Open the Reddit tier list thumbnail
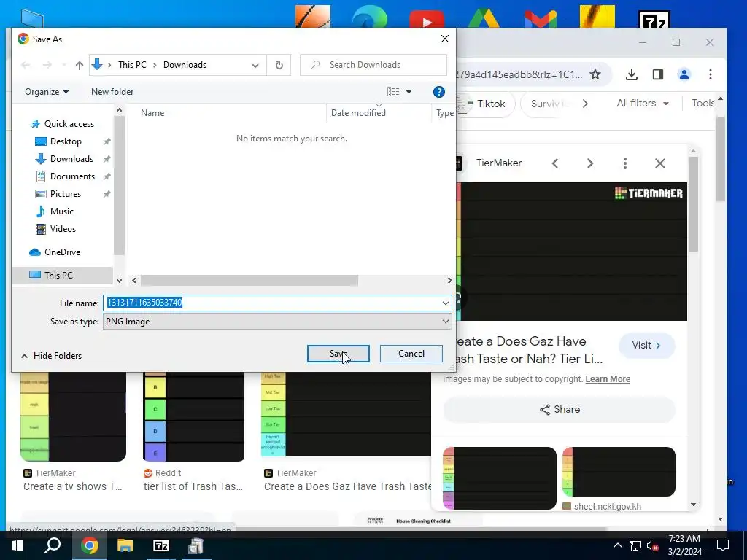This screenshot has width=747, height=560. pos(194,416)
